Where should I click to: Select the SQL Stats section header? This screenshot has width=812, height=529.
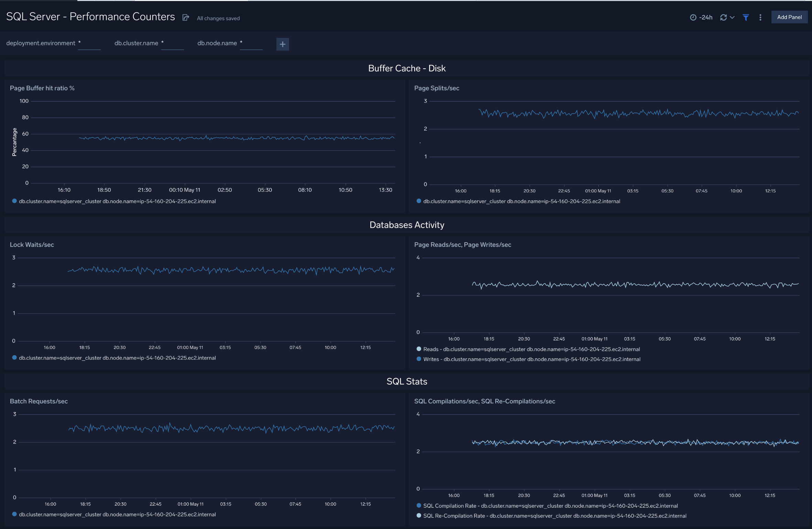coord(407,381)
